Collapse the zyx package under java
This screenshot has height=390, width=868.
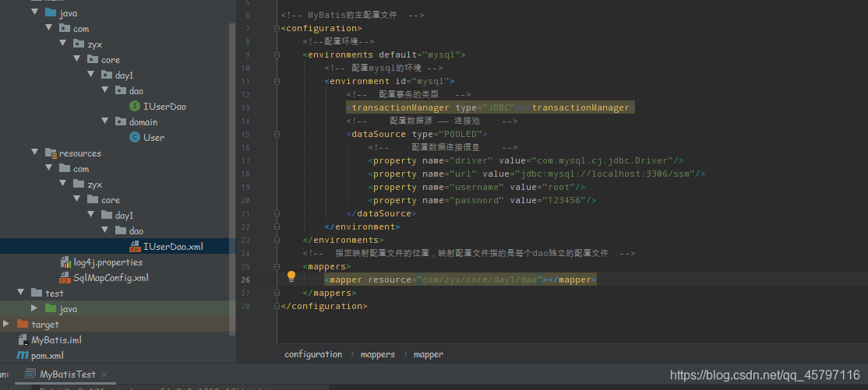[x=63, y=44]
